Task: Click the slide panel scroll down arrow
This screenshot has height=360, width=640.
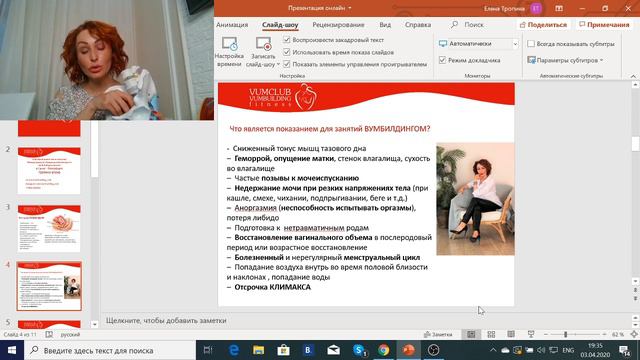Action: pyautogui.click(x=94, y=324)
